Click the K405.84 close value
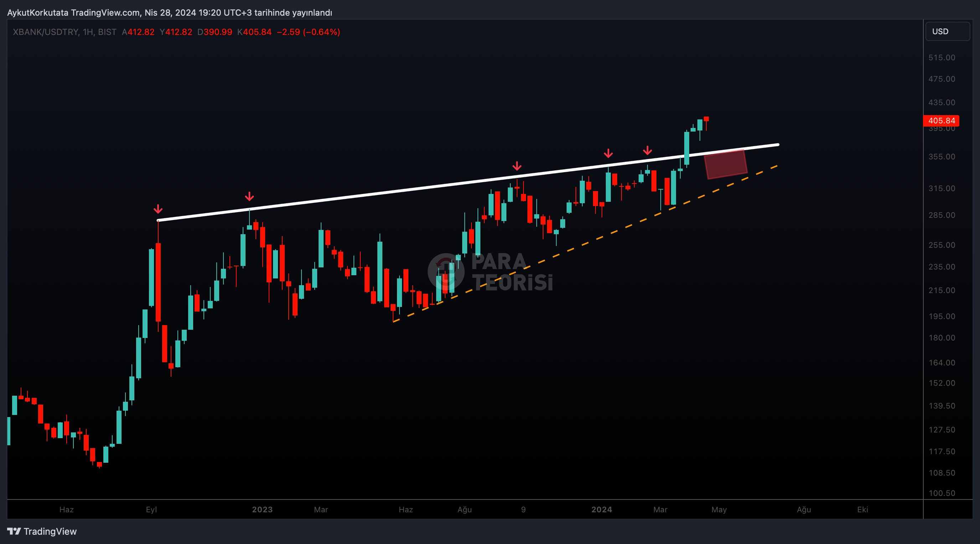Image resolution: width=980 pixels, height=544 pixels. tap(254, 32)
